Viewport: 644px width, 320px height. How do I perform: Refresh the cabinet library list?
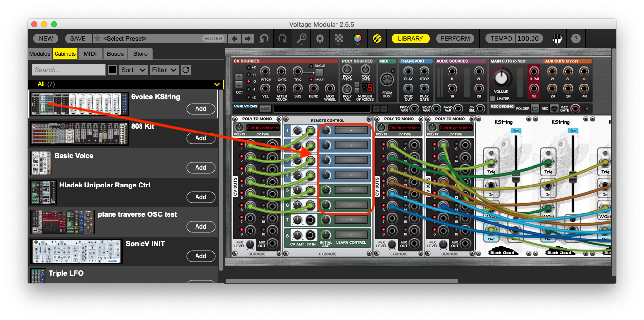(186, 70)
